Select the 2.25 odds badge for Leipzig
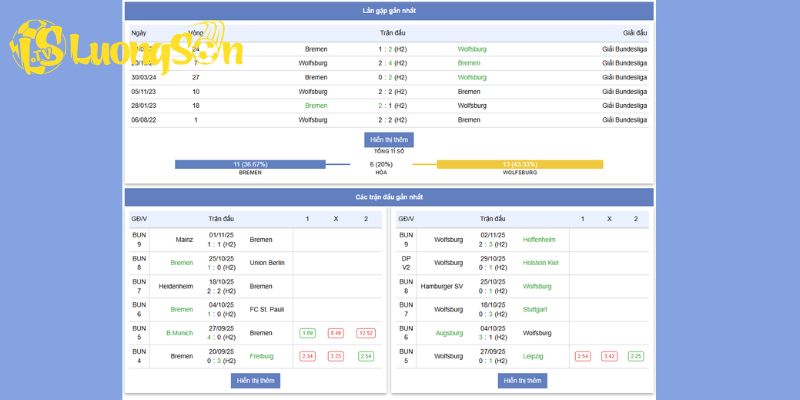 coord(636,356)
